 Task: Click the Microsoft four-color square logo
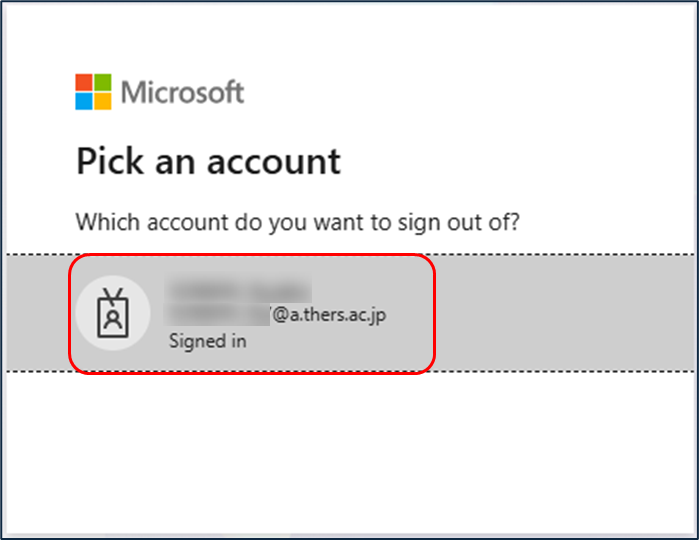pos(93,92)
